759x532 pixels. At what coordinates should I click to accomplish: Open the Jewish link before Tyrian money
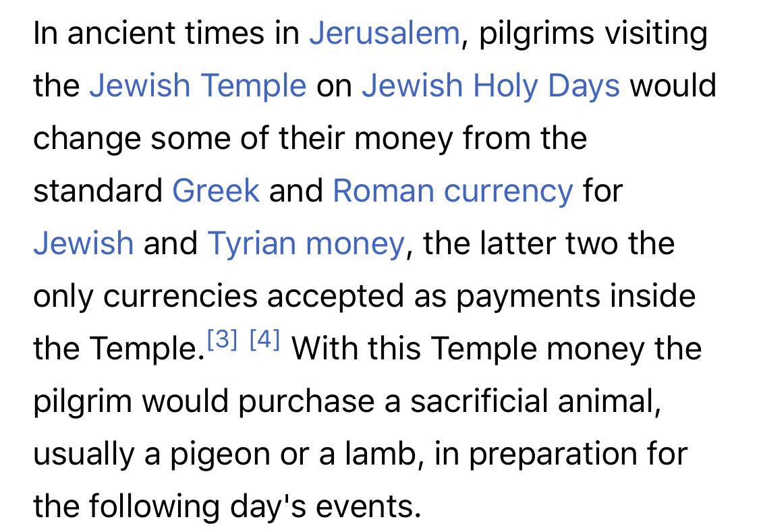83,243
